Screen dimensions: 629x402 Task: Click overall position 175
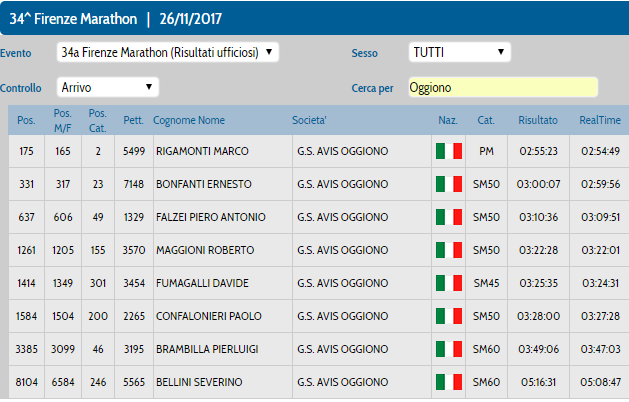pyautogui.click(x=26, y=151)
